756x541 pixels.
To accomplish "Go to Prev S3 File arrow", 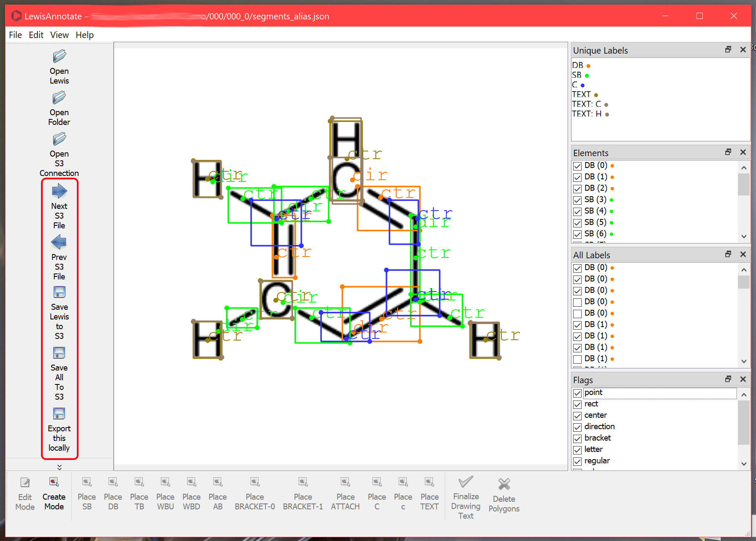I will click(59, 243).
